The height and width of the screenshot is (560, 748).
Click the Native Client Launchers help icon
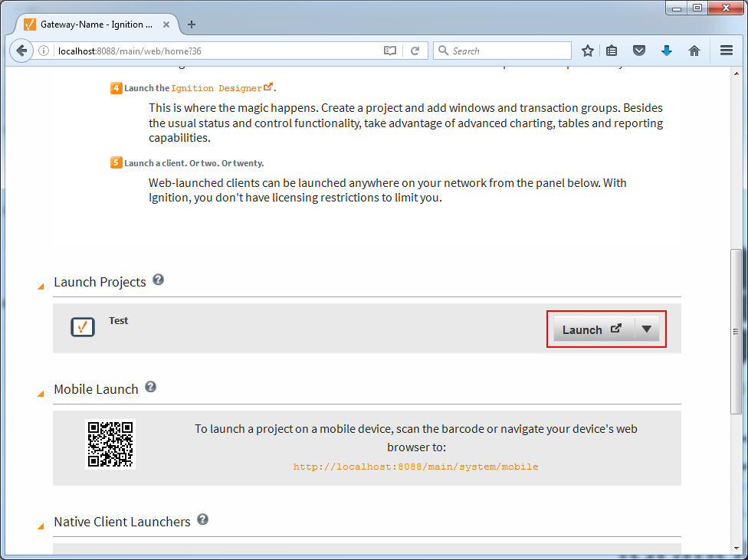tap(203, 519)
